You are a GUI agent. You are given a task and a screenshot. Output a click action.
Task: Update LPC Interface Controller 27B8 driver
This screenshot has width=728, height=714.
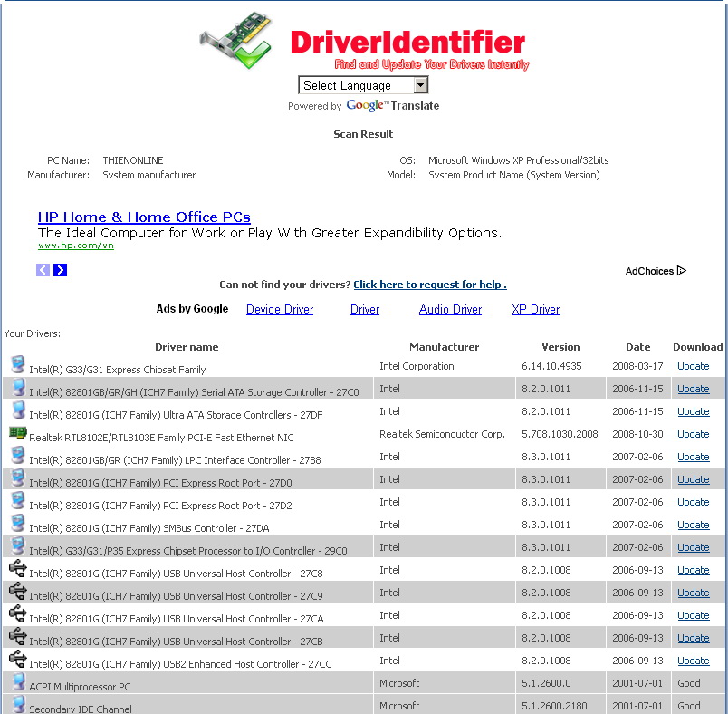pyautogui.click(x=694, y=457)
